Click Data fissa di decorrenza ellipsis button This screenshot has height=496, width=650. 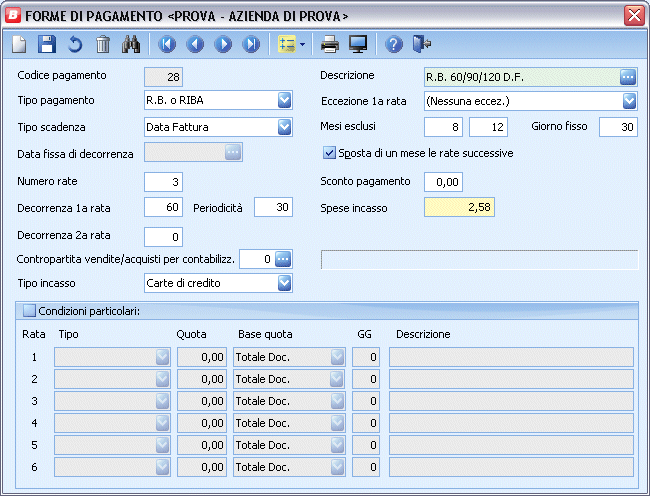233,152
